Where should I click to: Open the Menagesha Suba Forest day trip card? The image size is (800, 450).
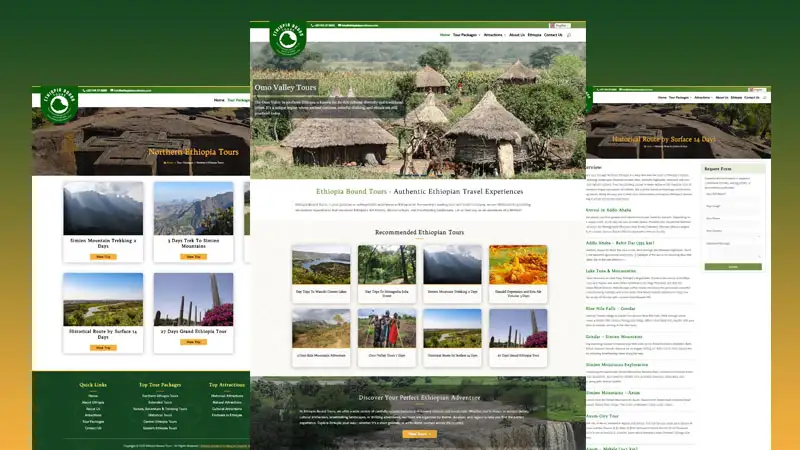click(x=387, y=273)
